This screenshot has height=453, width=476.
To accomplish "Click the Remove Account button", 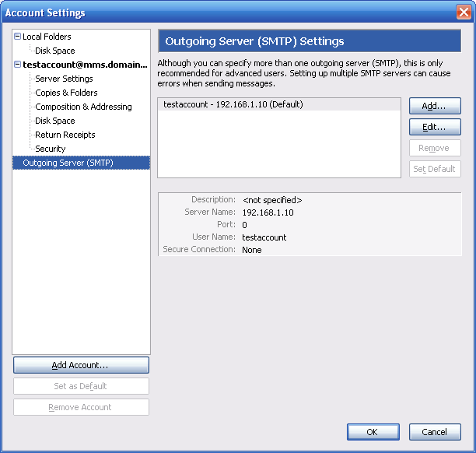I will (x=81, y=407).
